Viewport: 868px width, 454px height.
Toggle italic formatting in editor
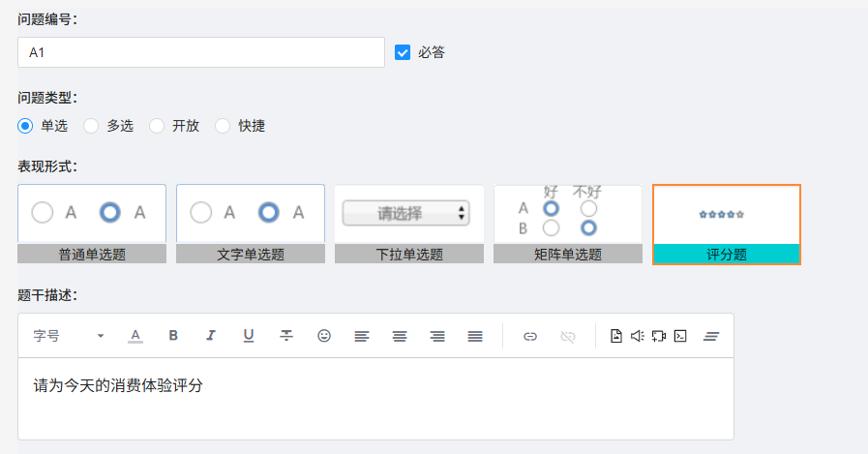pyautogui.click(x=211, y=336)
